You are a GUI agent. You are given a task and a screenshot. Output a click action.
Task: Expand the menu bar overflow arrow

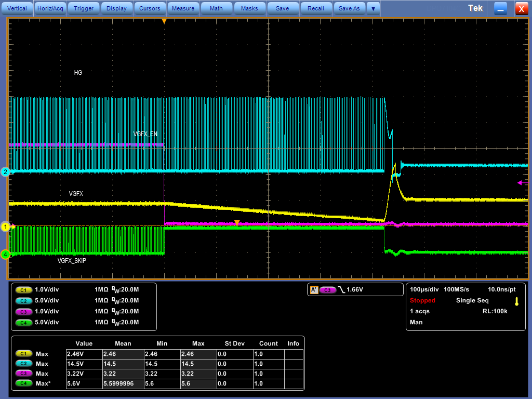coord(373,8)
